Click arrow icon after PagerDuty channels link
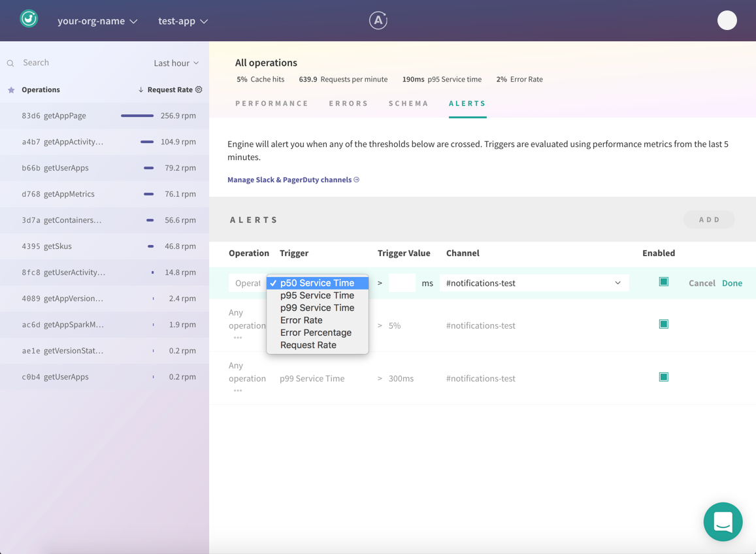The image size is (756, 554). (x=357, y=180)
